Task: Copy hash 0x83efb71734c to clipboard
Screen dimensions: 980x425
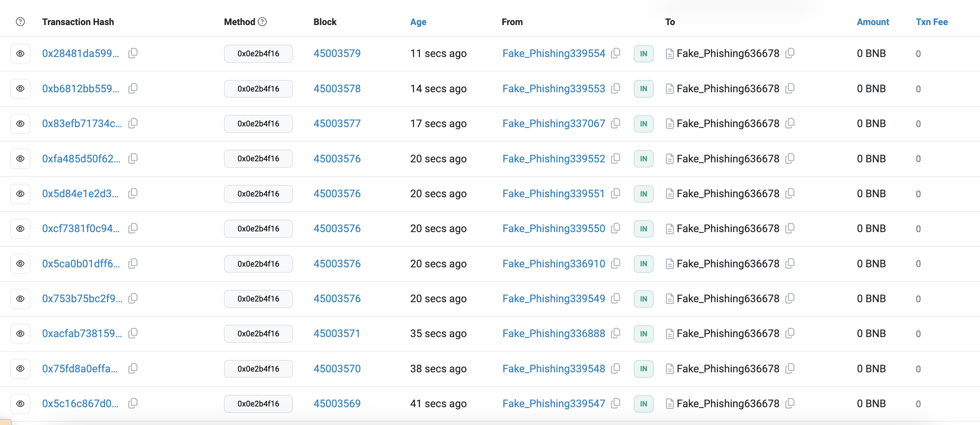Action: (133, 124)
